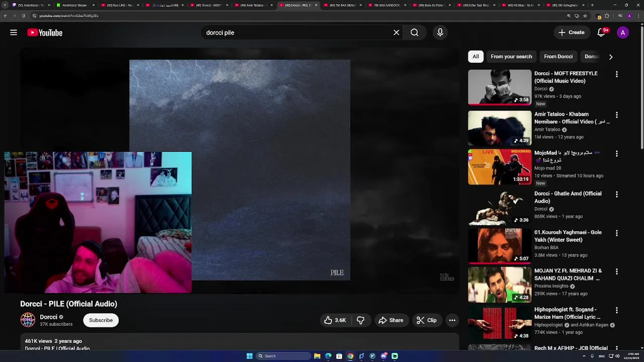Viewport: 644px width, 362px height.
Task: Click the taskbar Search box
Action: 283,356
